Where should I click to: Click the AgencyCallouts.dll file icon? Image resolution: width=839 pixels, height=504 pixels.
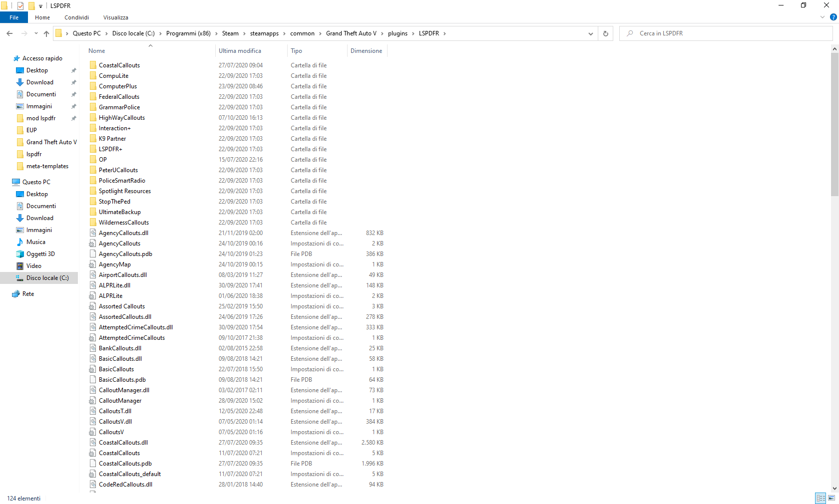tap(93, 233)
